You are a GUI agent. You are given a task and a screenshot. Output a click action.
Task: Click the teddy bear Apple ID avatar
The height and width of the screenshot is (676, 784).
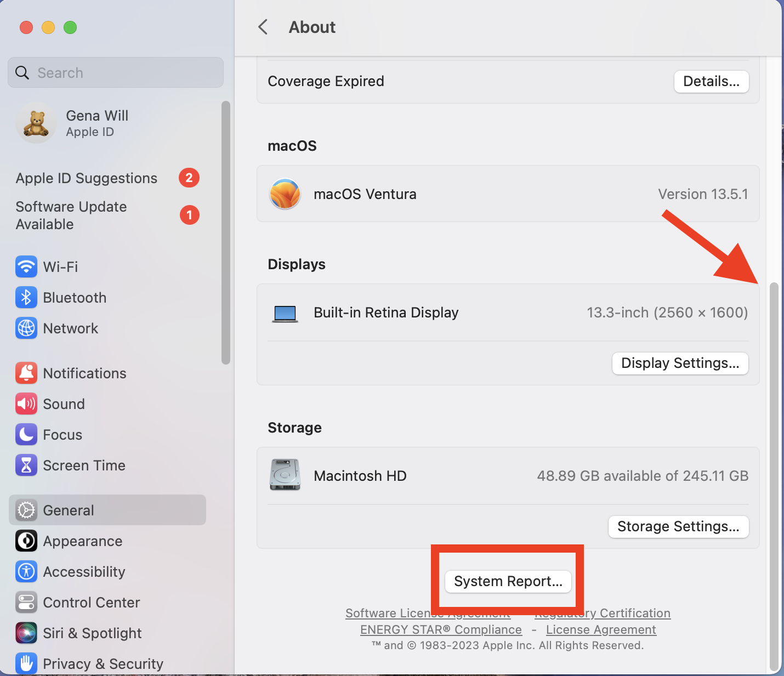tap(36, 123)
